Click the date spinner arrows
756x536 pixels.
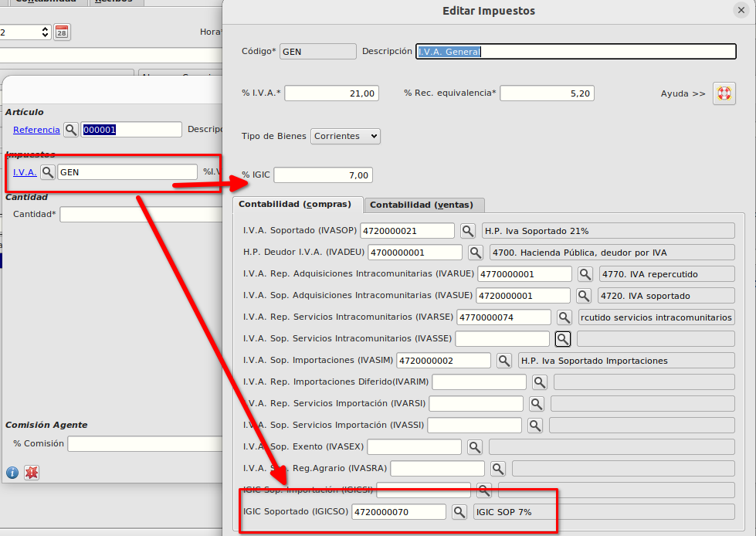pos(45,32)
